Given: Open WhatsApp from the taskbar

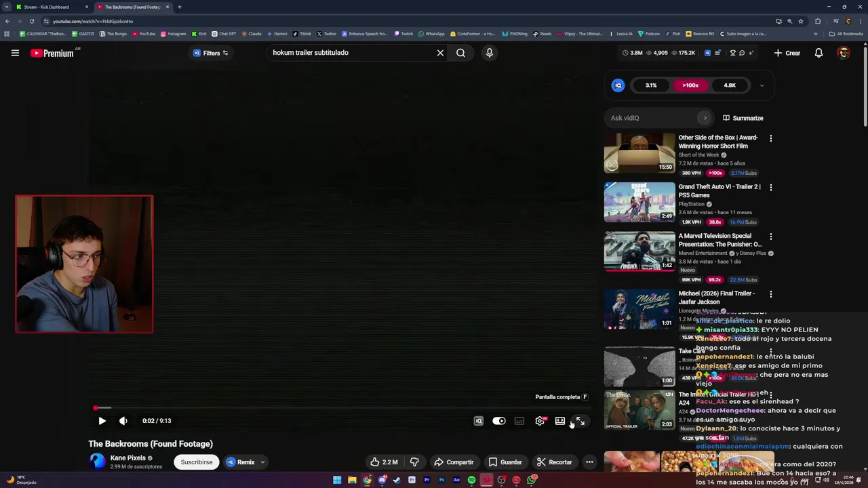Looking at the screenshot, I should [531, 480].
